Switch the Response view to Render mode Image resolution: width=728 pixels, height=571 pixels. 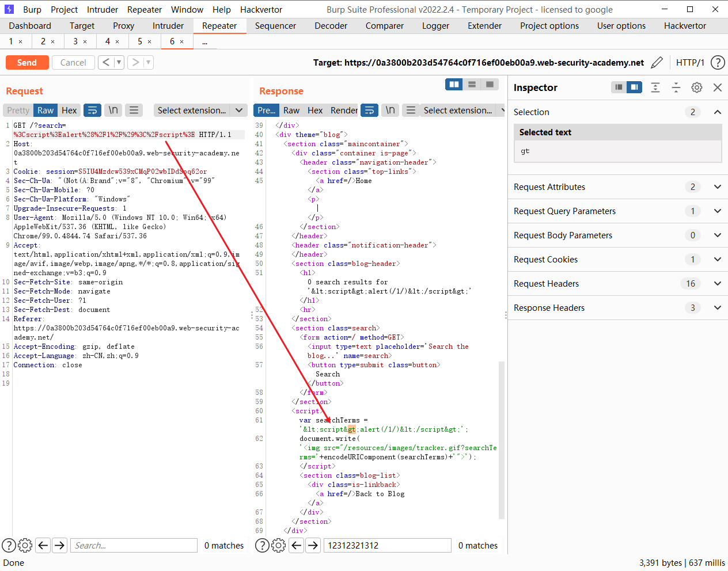(345, 110)
